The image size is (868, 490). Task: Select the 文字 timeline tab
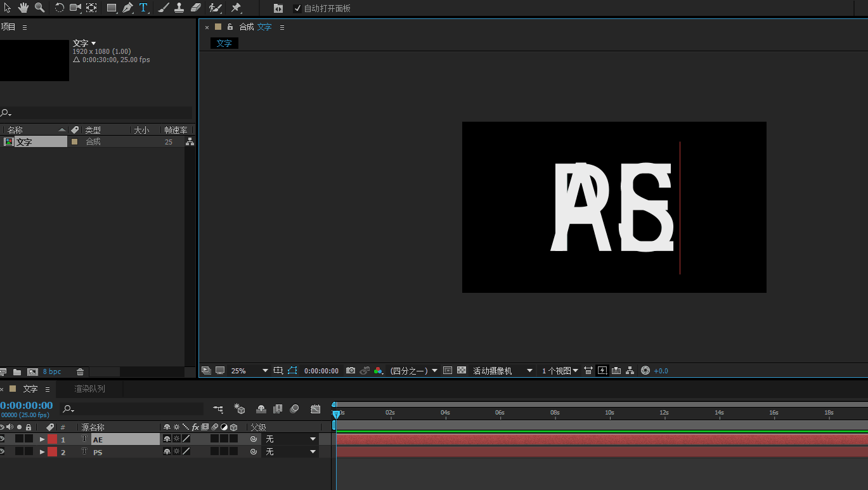point(30,389)
